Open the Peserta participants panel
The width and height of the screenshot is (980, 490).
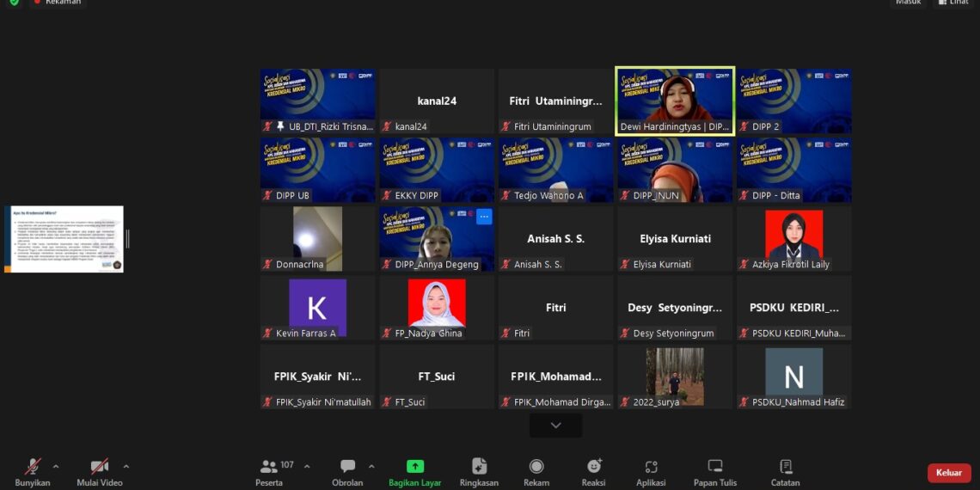tap(270, 467)
